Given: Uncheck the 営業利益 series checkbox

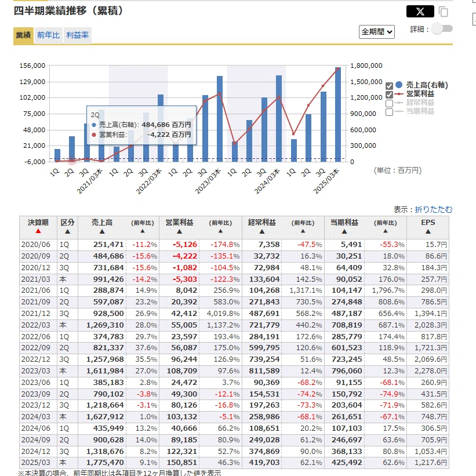Looking at the screenshot, I should coord(389,95).
